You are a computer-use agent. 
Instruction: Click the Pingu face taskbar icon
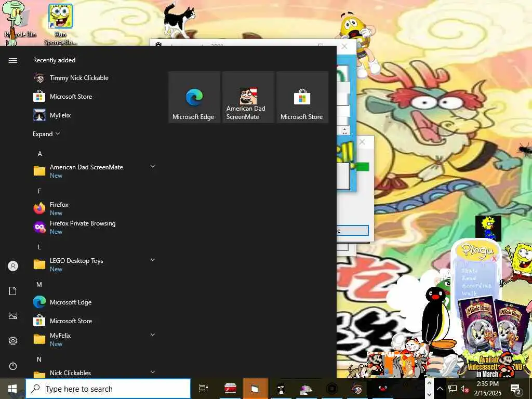click(383, 389)
